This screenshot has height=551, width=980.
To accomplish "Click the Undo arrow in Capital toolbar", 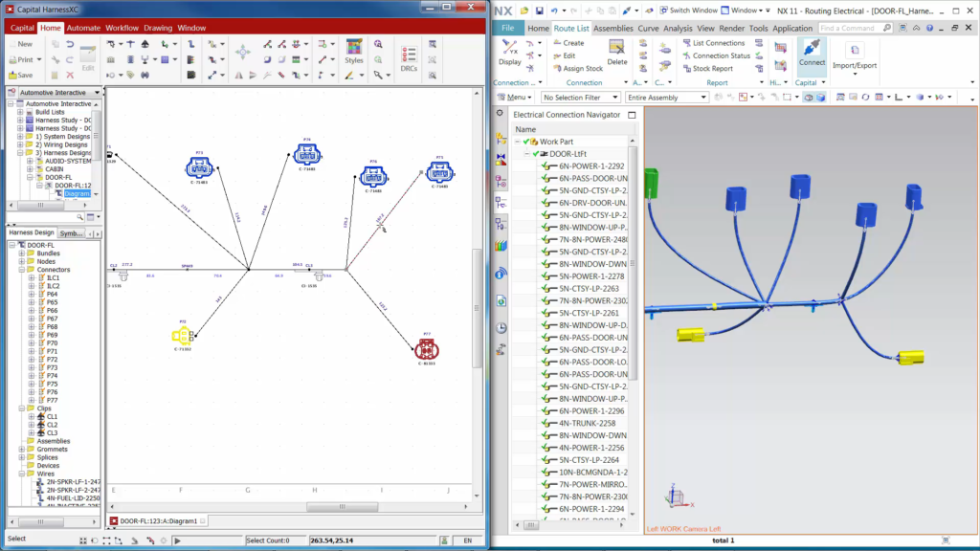I will pos(70,44).
